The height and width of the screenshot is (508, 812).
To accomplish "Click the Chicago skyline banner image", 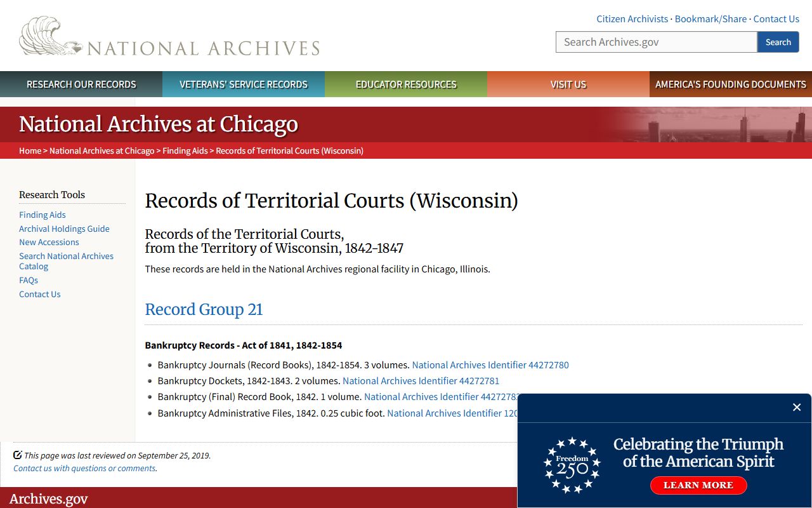I will (x=704, y=124).
